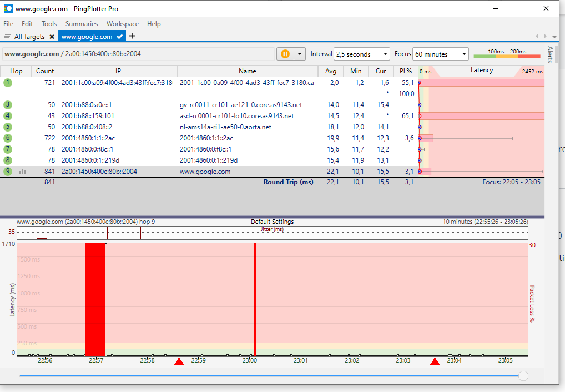Toggle the www.google.com tab checkmark

[119, 37]
